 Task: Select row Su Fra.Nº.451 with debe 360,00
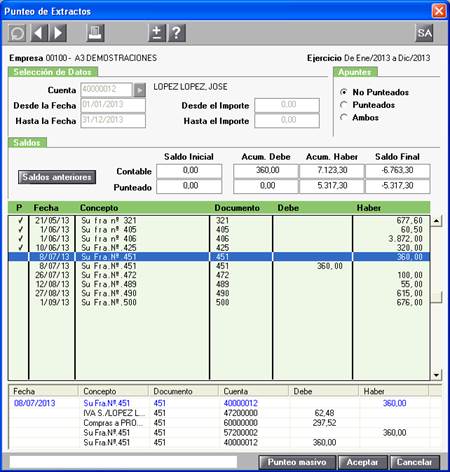219,266
